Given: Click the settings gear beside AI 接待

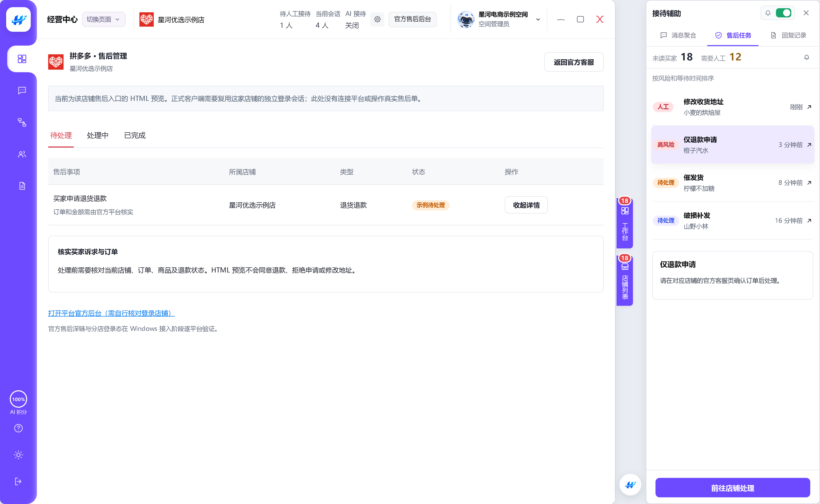Looking at the screenshot, I should click(x=377, y=19).
